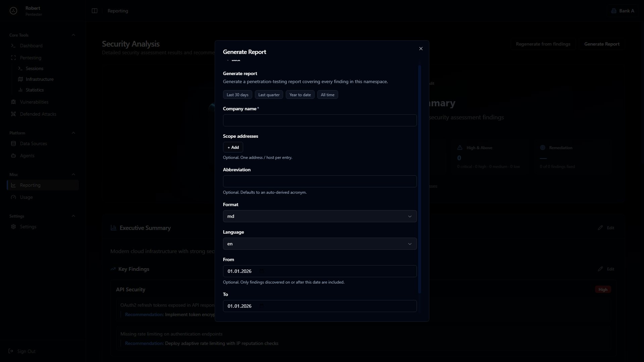Click the Sign Out icon
This screenshot has height=362, width=644.
[11, 351]
